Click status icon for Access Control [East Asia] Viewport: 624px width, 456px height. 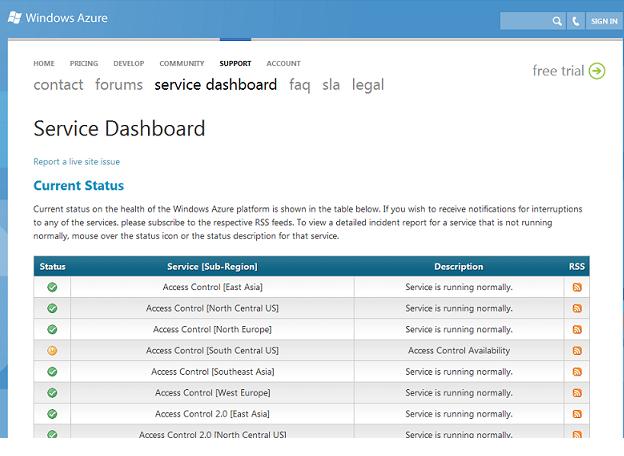[52, 287]
